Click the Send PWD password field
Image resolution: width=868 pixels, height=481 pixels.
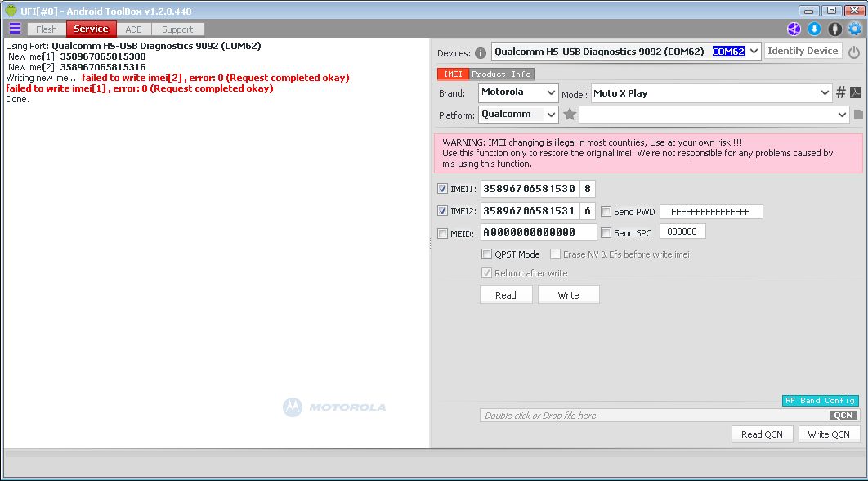(711, 212)
